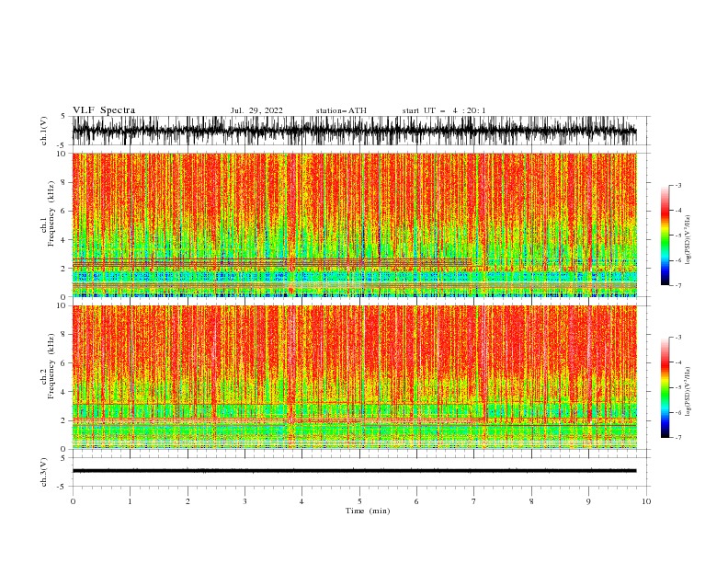Viewport: 728px width, 563px height.
Task: Click the time axis tick label "7"
Action: point(474,501)
